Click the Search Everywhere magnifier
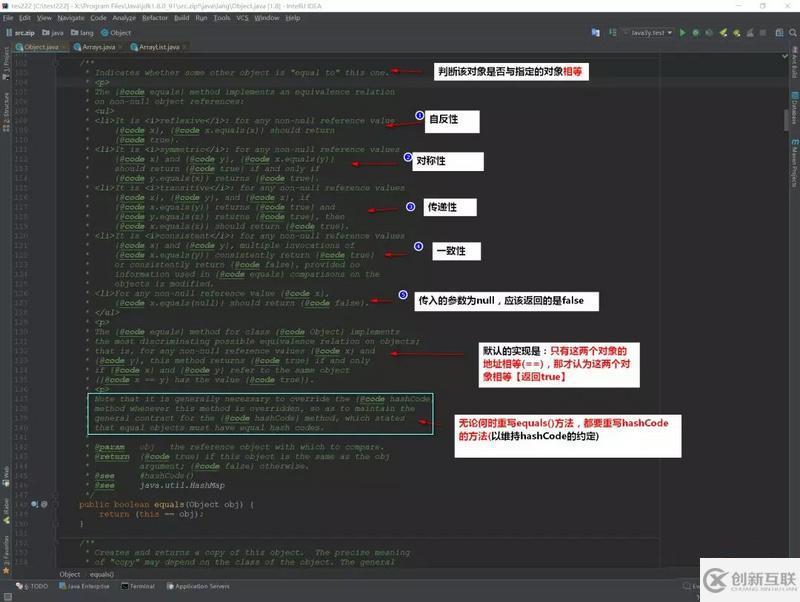This screenshot has width=800, height=602. [x=793, y=33]
